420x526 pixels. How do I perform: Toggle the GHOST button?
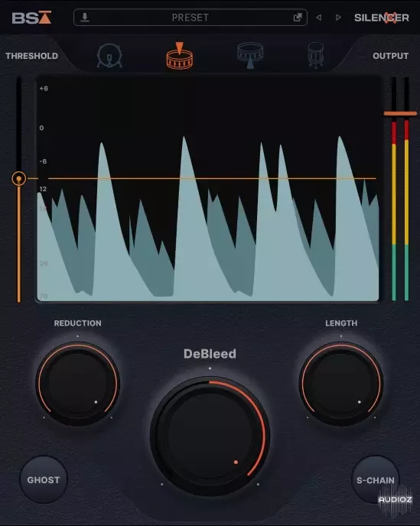[44, 480]
